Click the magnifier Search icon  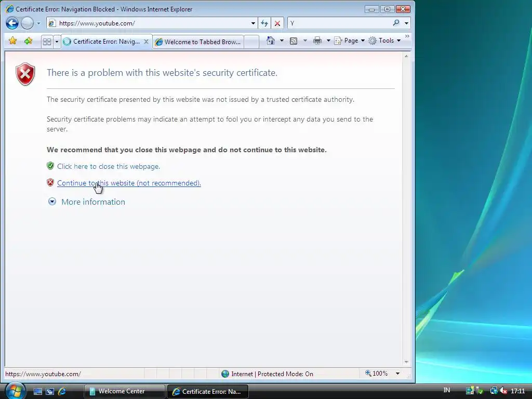[396, 23]
